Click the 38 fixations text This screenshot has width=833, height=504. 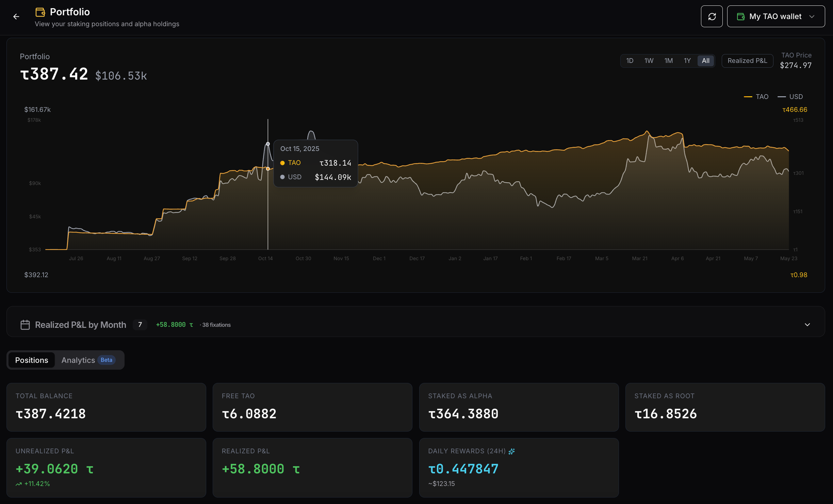[x=216, y=325]
